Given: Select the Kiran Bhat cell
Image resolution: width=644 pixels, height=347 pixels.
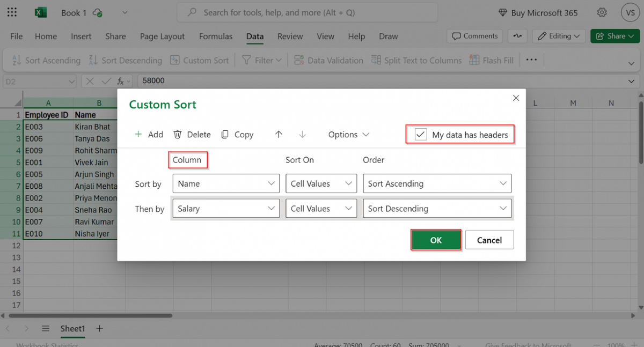Looking at the screenshot, I should click(96, 127).
